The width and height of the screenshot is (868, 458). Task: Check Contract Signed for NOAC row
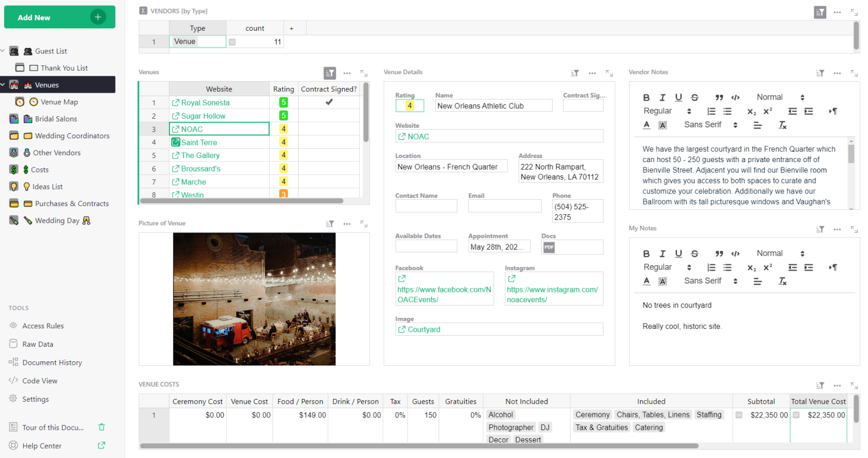(329, 129)
